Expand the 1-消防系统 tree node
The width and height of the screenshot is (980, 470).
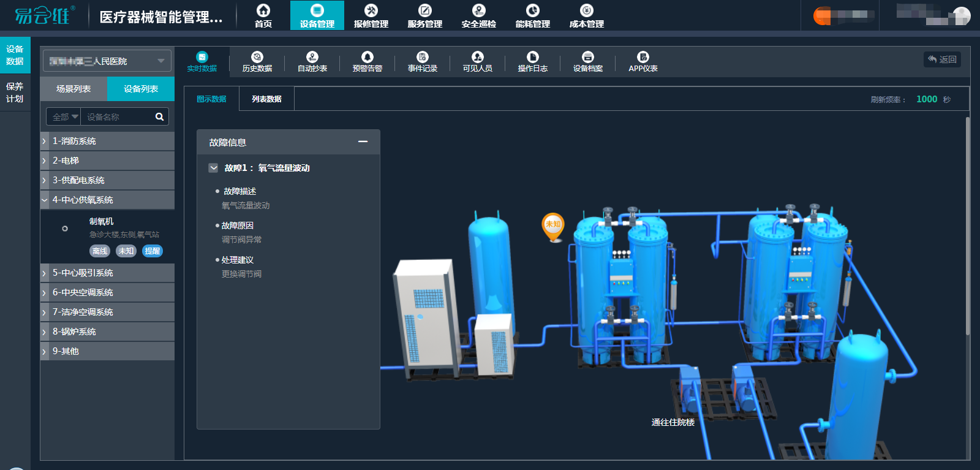45,142
